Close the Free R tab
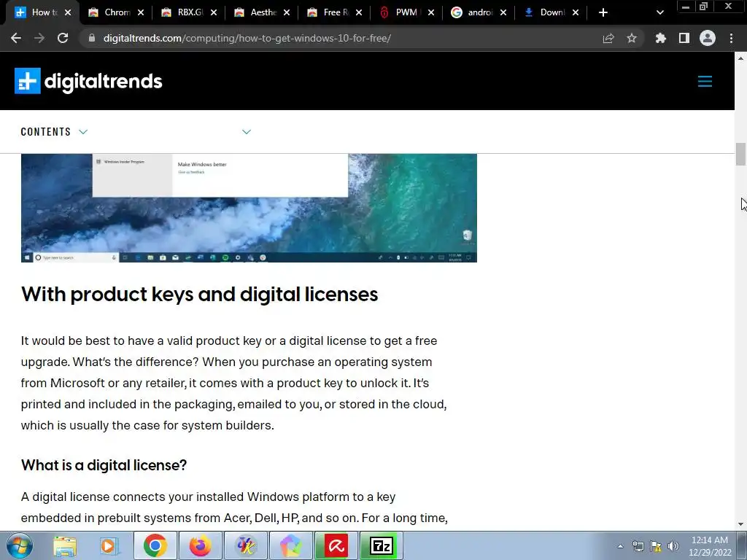This screenshot has width=747, height=560. pos(359,12)
